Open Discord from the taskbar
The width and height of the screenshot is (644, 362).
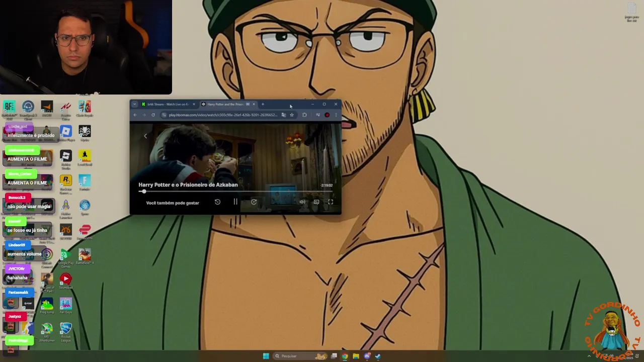coord(367,356)
